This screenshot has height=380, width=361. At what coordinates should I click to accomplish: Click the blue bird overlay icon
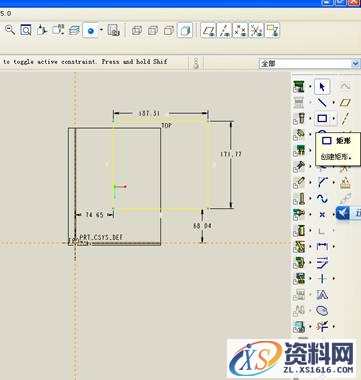343,213
